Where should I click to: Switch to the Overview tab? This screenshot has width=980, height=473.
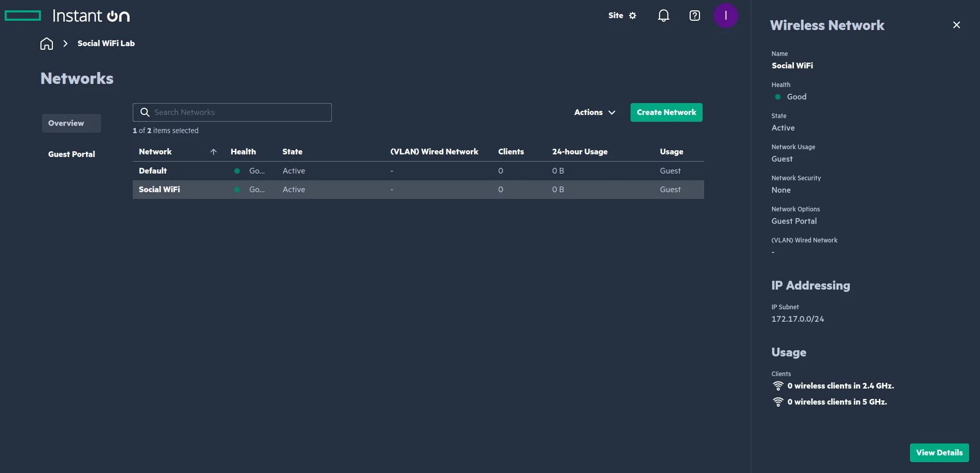coord(66,123)
